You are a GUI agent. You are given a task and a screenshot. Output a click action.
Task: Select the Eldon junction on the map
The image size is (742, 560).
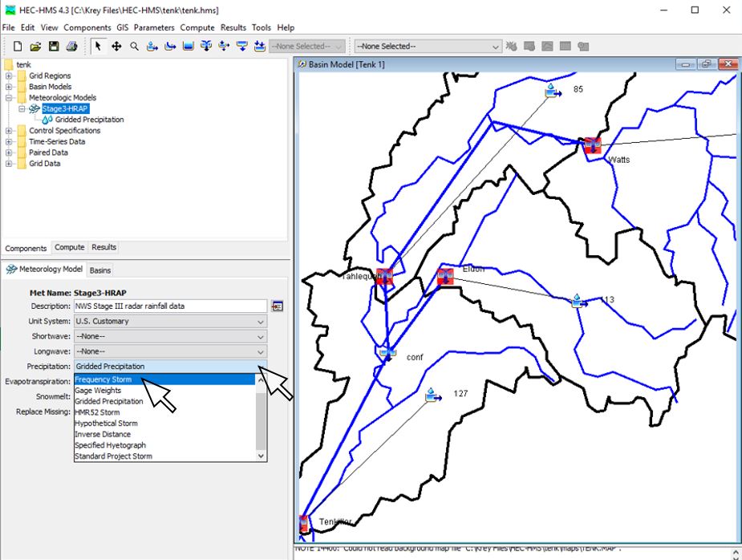[445, 277]
